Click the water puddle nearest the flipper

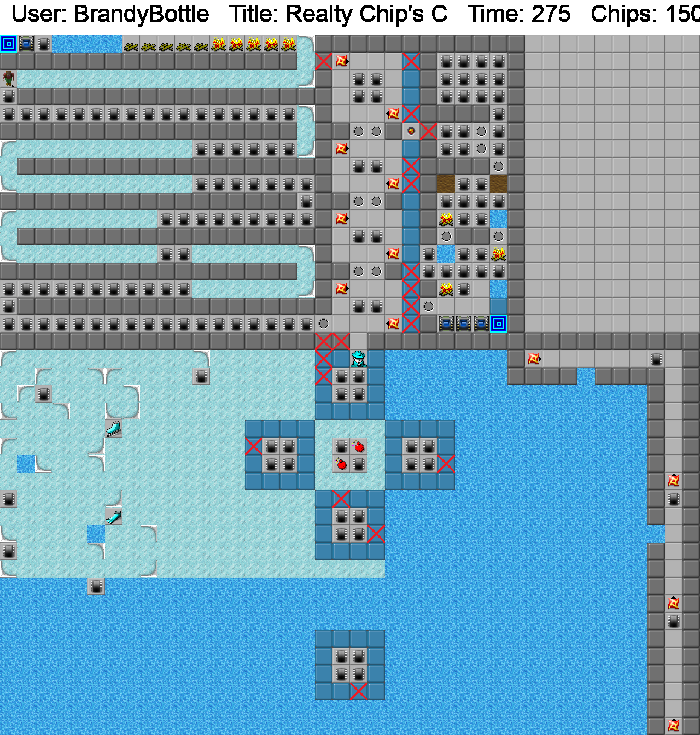click(96, 534)
